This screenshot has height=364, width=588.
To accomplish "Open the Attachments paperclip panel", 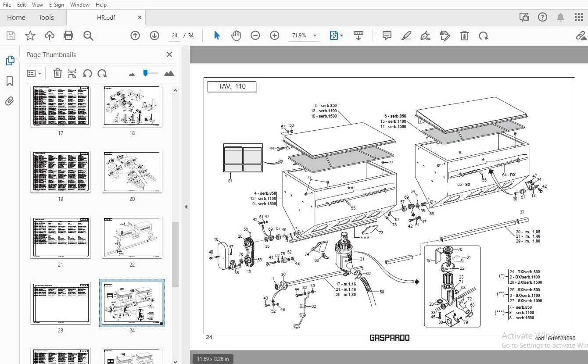I will pos(10,101).
